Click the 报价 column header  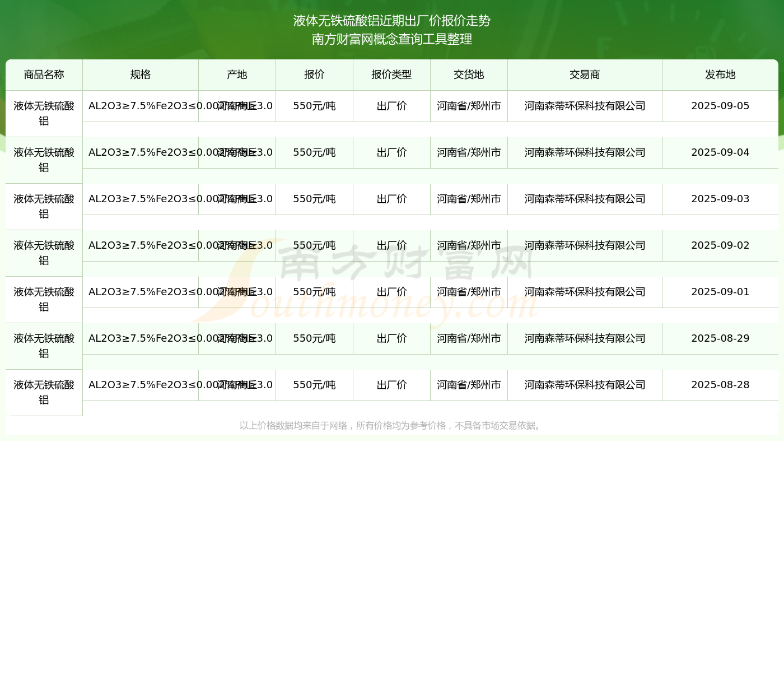[314, 75]
